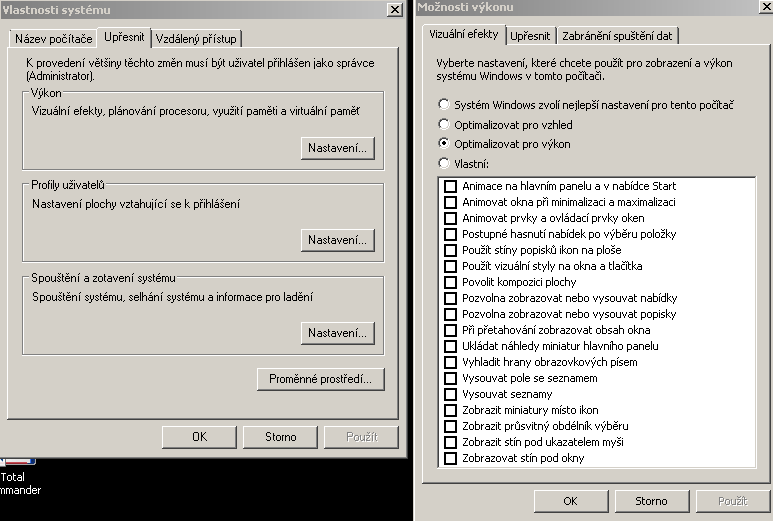
Task: Cancel with Storno in Vlastnosti systému
Action: point(281,437)
